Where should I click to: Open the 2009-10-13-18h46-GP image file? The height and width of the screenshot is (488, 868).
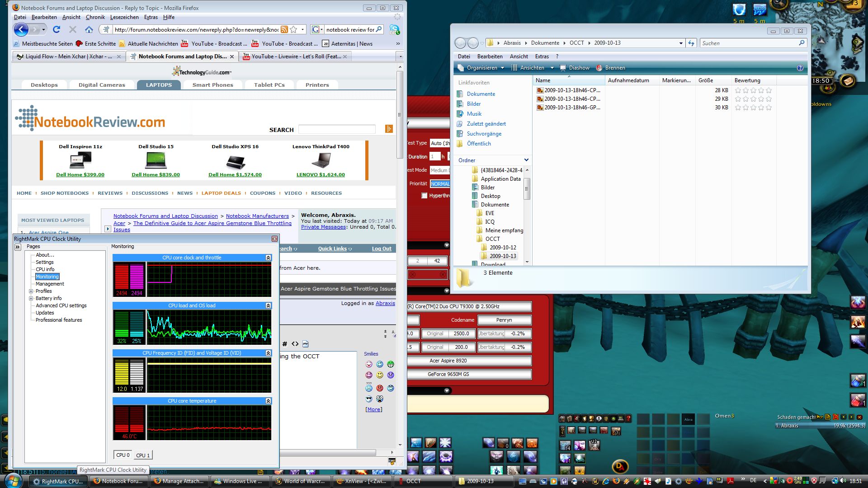[569, 108]
